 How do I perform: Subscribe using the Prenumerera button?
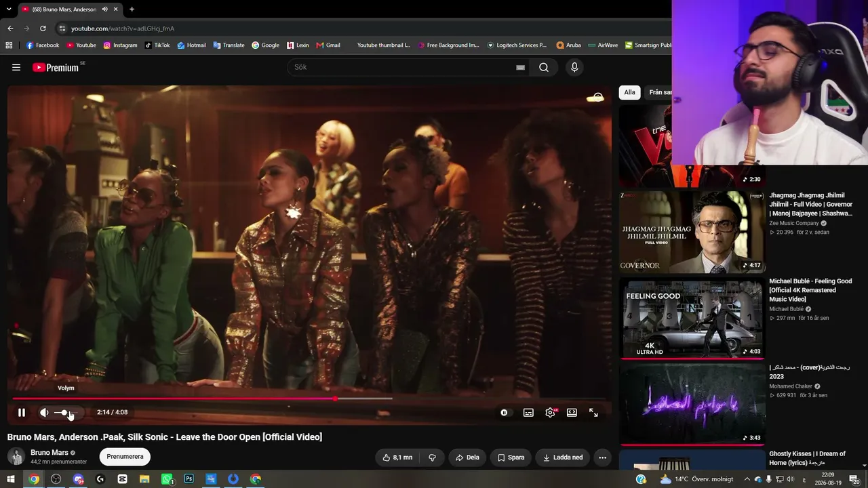point(125,457)
